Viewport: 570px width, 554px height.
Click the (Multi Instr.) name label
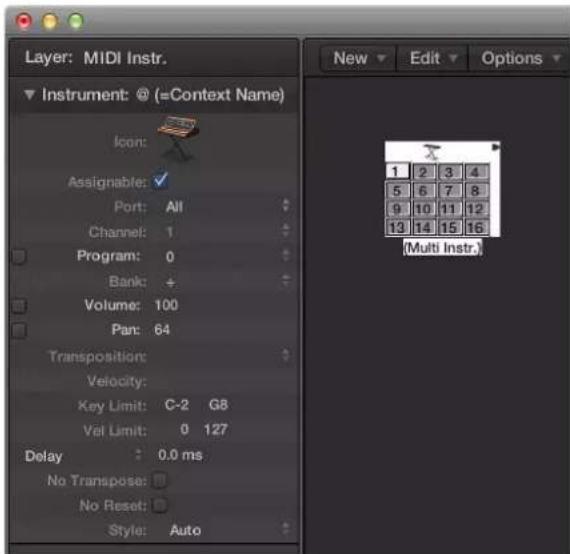[442, 248]
